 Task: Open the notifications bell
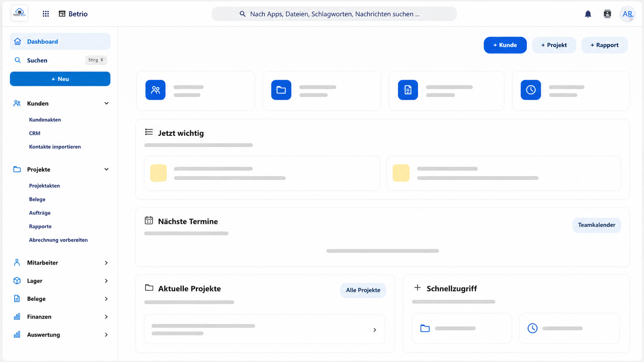588,14
